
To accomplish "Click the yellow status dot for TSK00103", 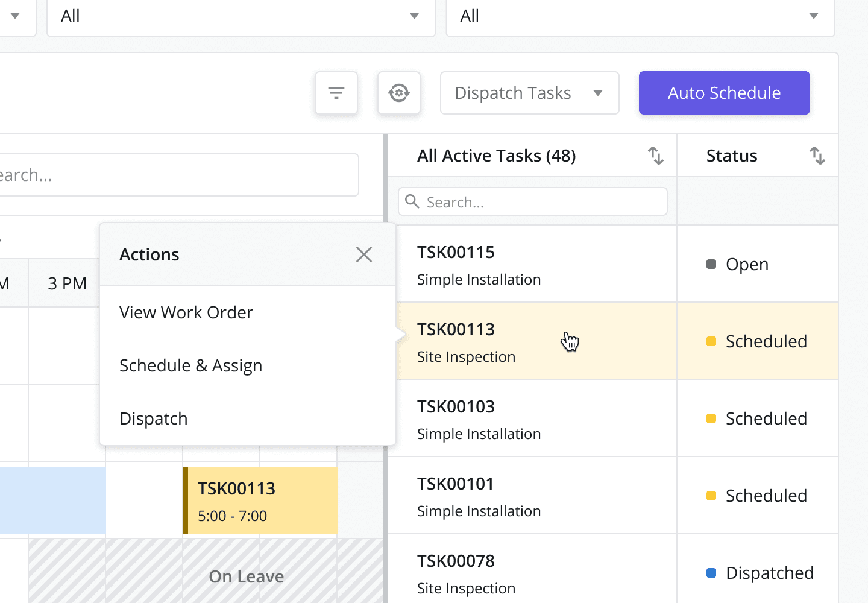I will tap(711, 418).
